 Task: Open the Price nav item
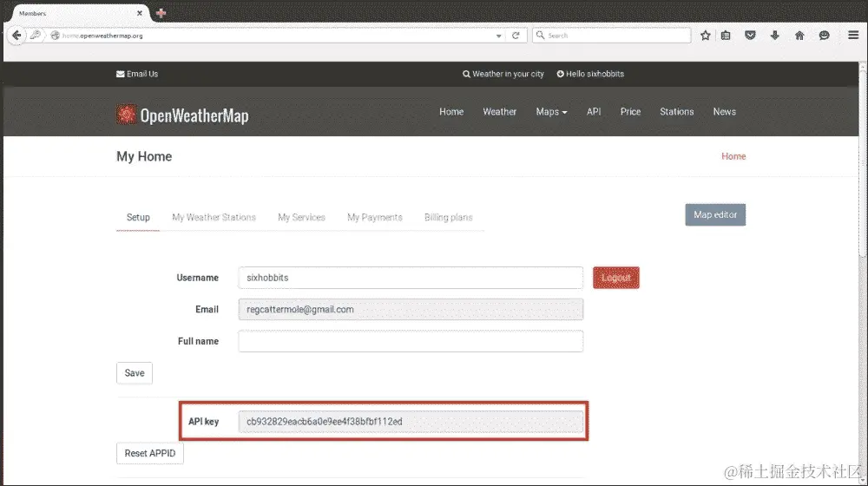(x=630, y=112)
